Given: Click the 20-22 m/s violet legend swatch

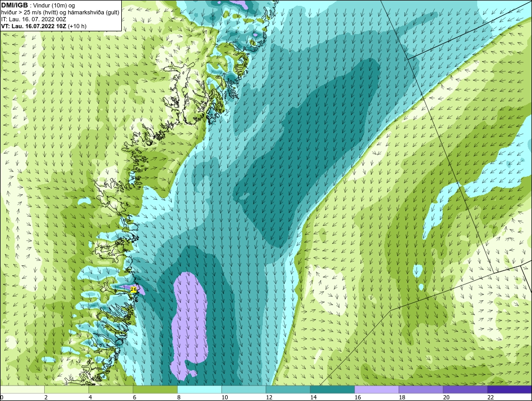Looking at the screenshot, I should point(465,389).
